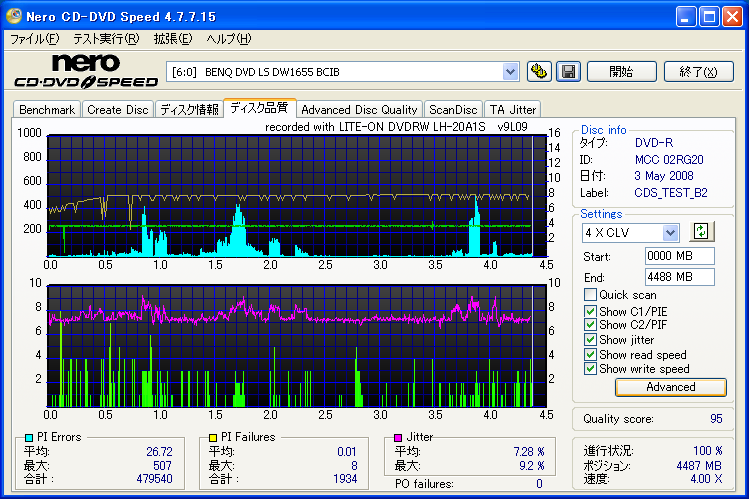Open the ファイル(F) menu
Viewport: 749px width, 499px height.
(x=34, y=39)
